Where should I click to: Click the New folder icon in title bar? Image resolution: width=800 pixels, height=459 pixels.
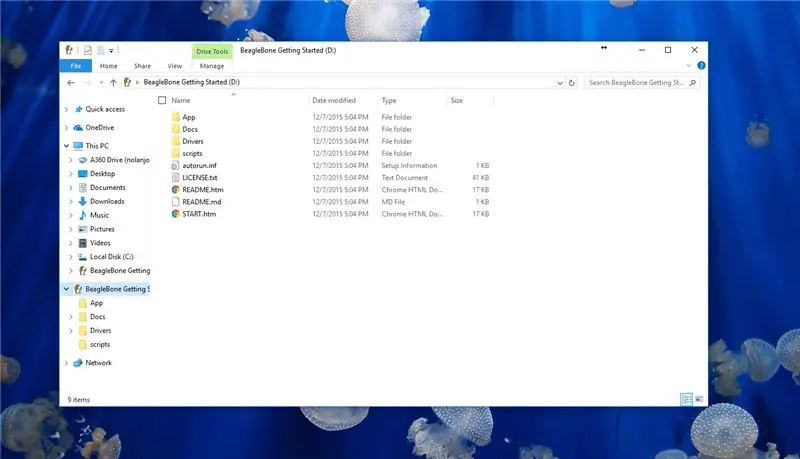tap(101, 50)
